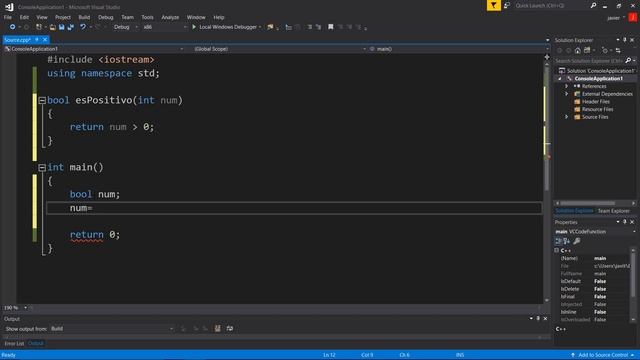Select the Header Files folder

coord(596,102)
